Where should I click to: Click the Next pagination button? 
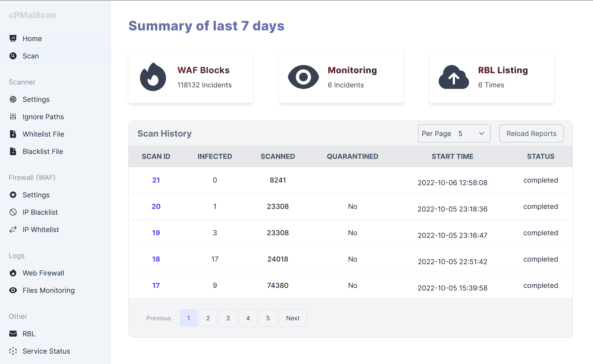(x=293, y=318)
